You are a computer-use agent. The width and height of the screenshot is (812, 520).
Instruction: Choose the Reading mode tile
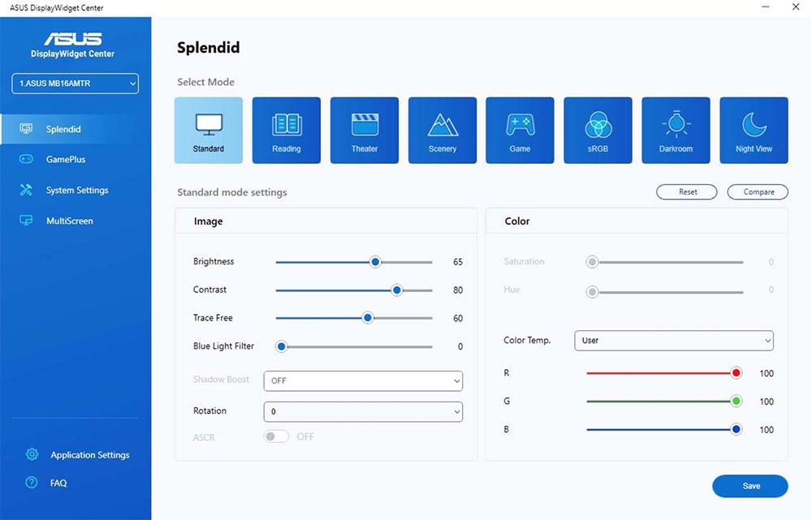(x=287, y=131)
